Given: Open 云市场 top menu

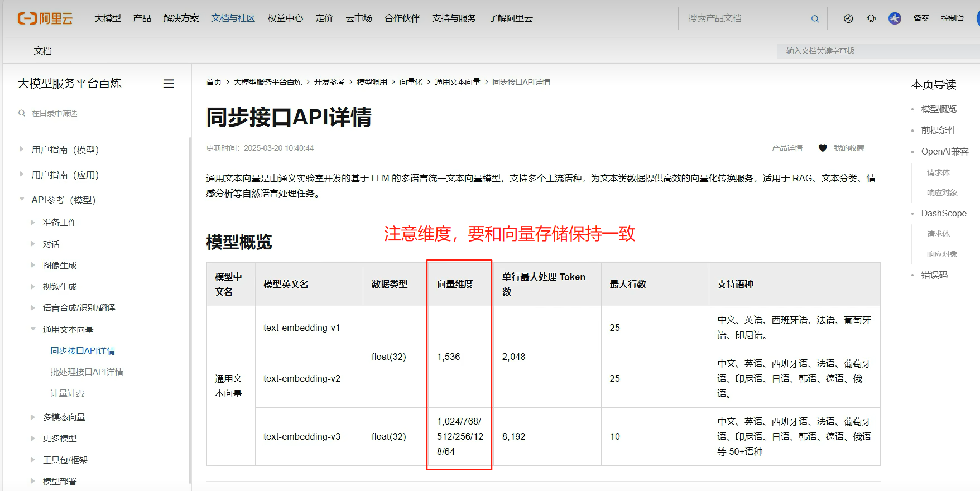Looking at the screenshot, I should click(x=359, y=18).
